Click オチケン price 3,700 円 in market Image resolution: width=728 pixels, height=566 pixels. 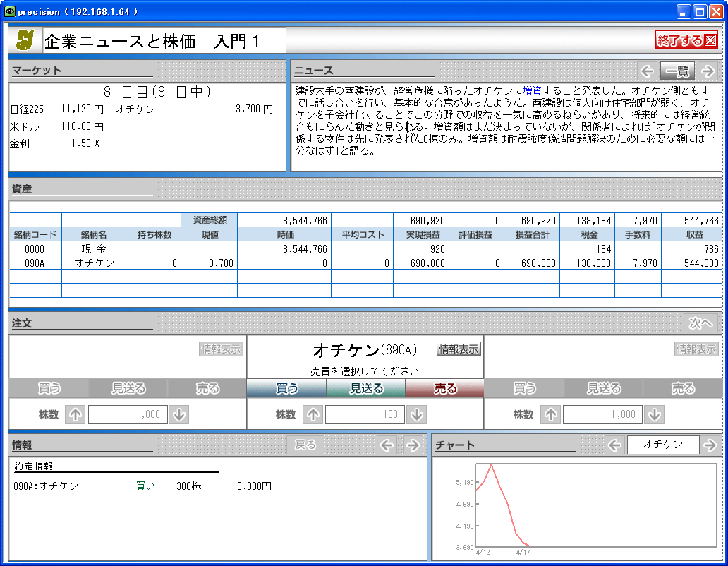tap(254, 109)
